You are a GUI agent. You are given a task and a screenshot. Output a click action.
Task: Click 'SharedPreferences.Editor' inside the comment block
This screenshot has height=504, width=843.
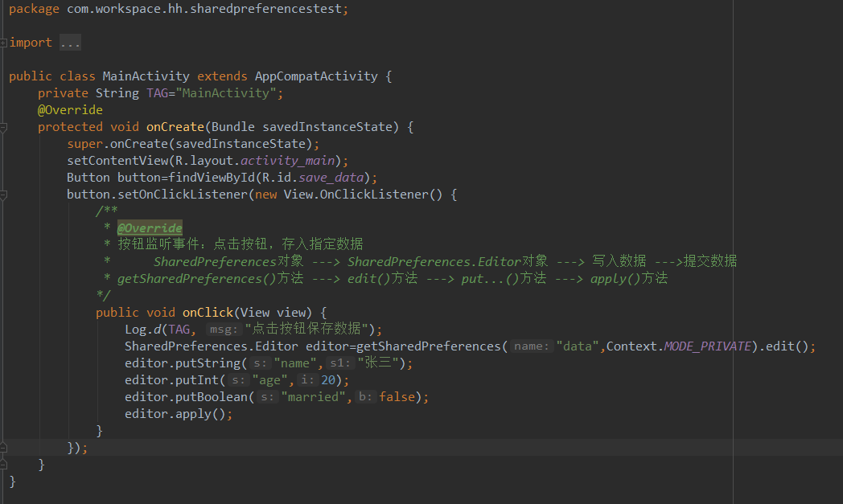tap(434, 262)
